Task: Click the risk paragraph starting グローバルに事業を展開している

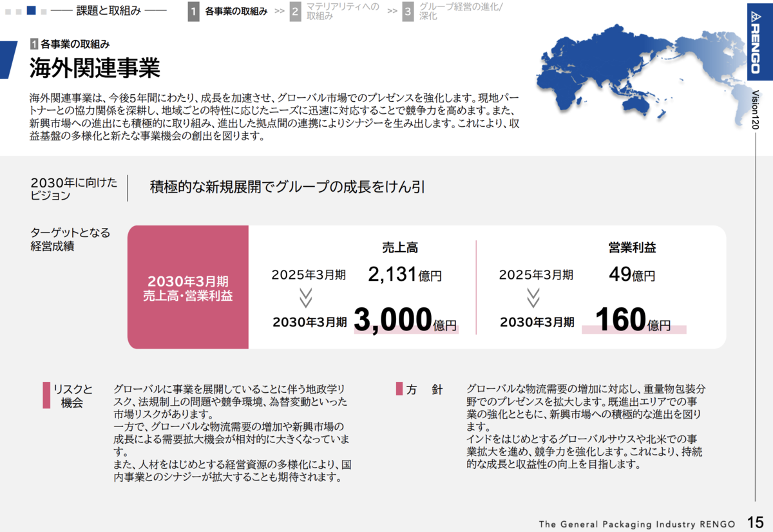Action: (232, 433)
